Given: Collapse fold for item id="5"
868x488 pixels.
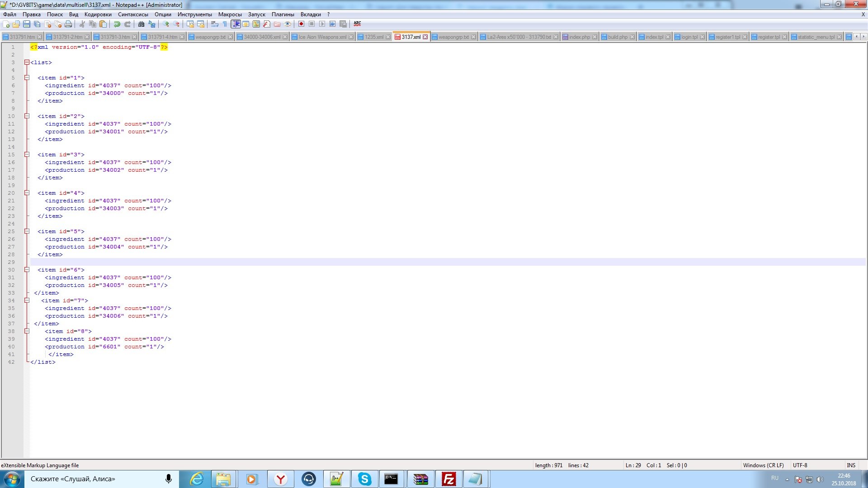Looking at the screenshot, I should point(27,231).
